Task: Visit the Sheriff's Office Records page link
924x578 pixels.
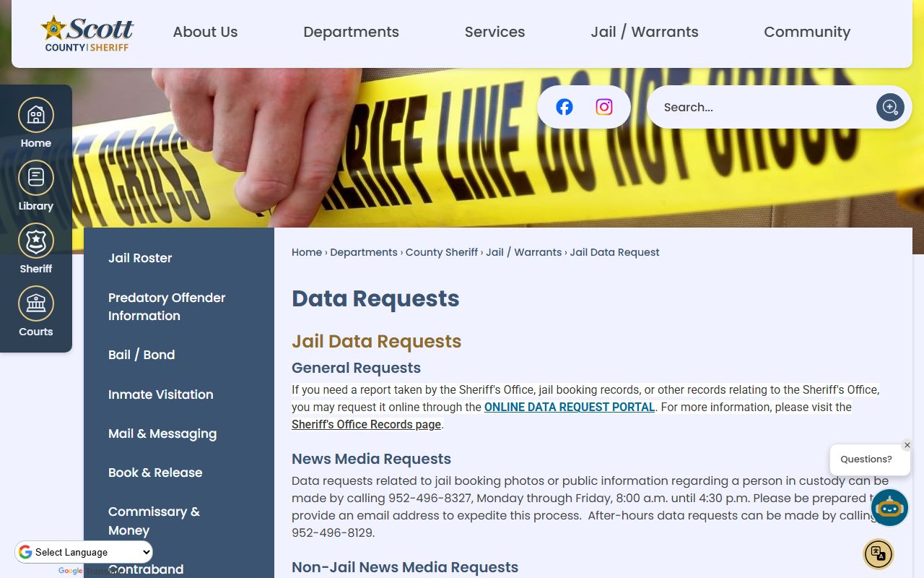Action: tap(366, 424)
